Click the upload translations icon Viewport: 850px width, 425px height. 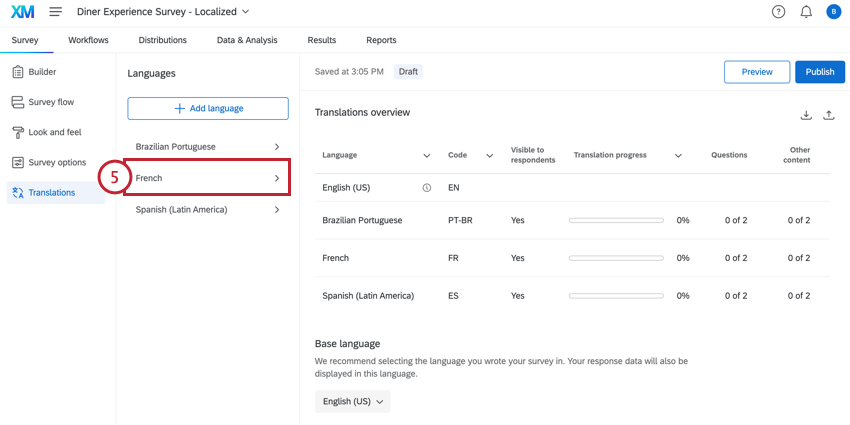coord(829,115)
